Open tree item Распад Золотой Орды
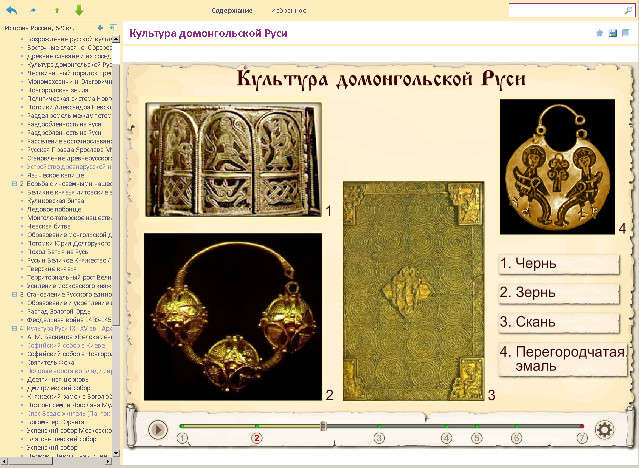This screenshot has width=639, height=468. pos(58,311)
